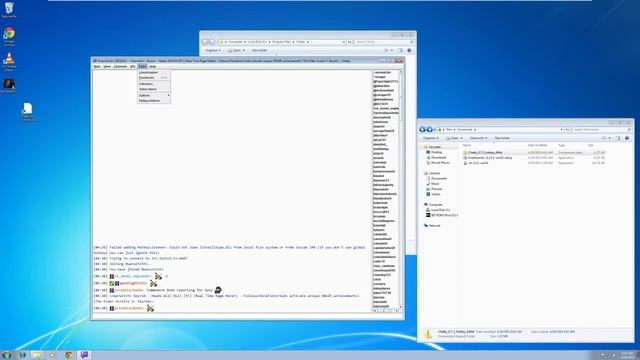Open the view options dropdown arrow in Downloads

pyautogui.click(x=610, y=138)
